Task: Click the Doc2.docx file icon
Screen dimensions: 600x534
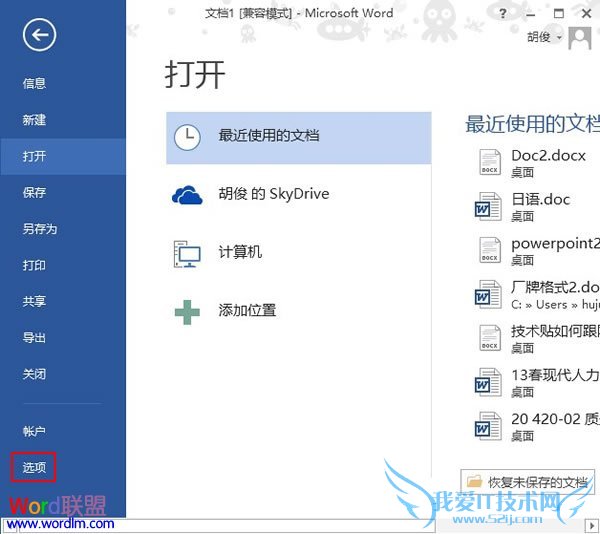Action: (x=490, y=162)
